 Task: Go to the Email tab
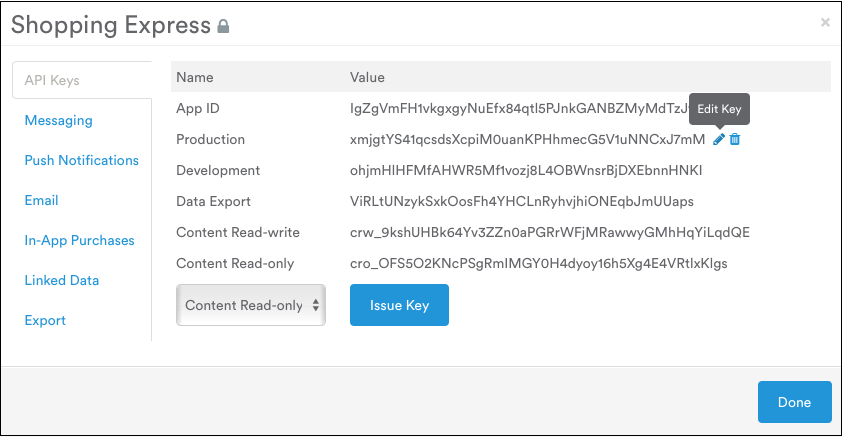point(41,200)
